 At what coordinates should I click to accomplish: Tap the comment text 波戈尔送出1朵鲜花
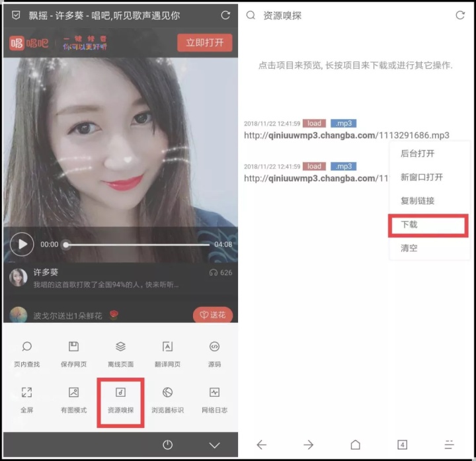[x=67, y=316]
